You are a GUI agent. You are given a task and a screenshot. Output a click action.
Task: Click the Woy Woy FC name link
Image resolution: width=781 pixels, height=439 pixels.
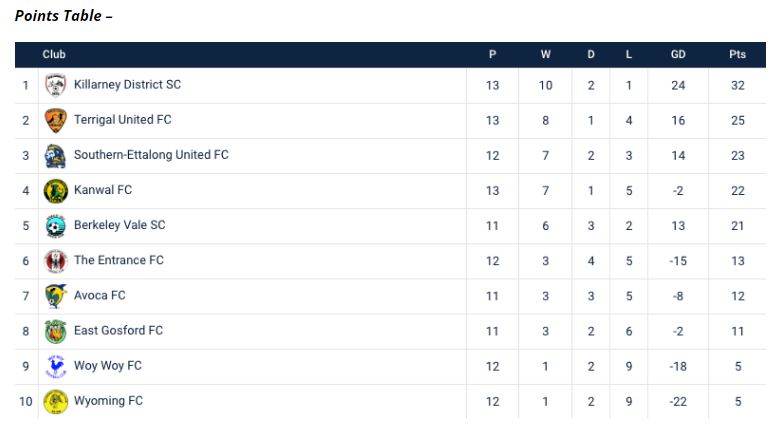pos(108,366)
